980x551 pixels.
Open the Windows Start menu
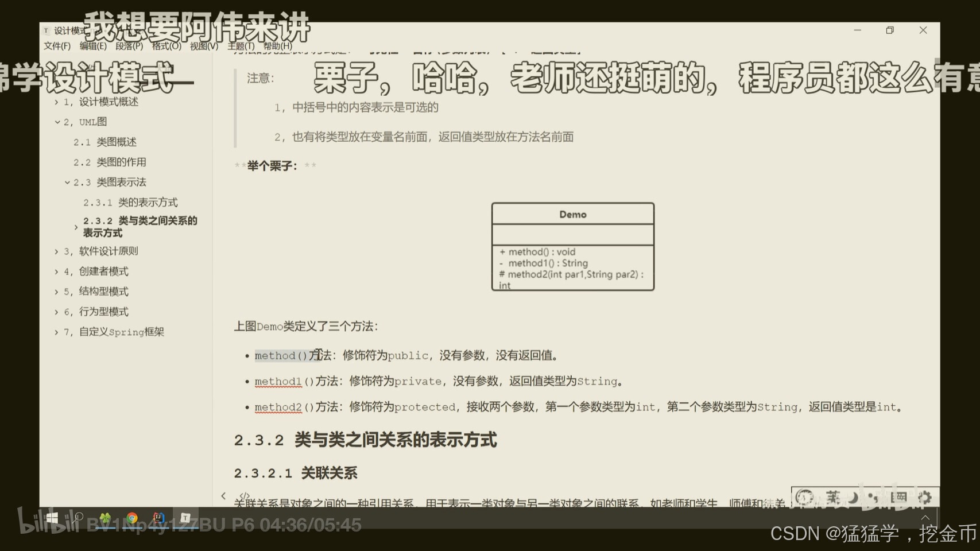tap(52, 518)
